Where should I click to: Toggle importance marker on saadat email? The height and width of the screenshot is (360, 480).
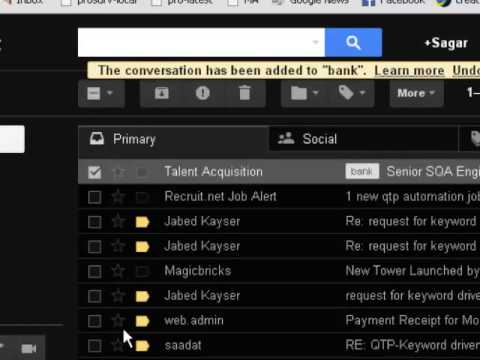click(x=142, y=346)
